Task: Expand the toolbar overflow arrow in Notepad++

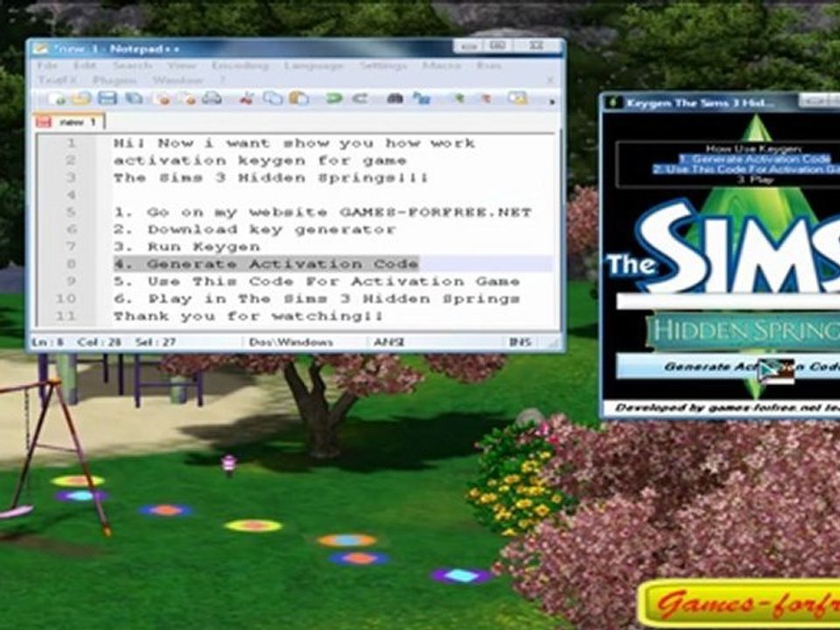Action: [x=551, y=101]
